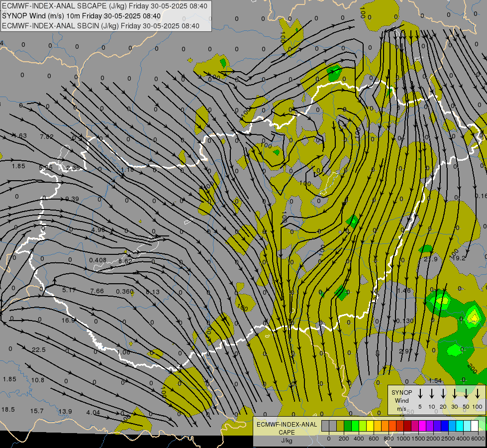The width and height of the screenshot is (487, 448).
Task: Select the white swatch next to 6000
Action: coord(475,426)
